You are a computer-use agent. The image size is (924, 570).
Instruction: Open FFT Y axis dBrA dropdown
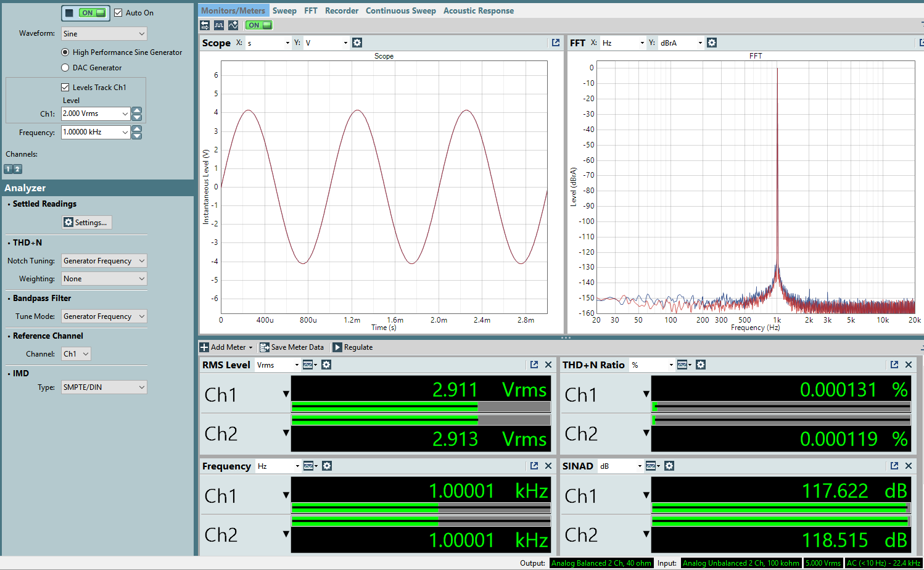pos(681,43)
